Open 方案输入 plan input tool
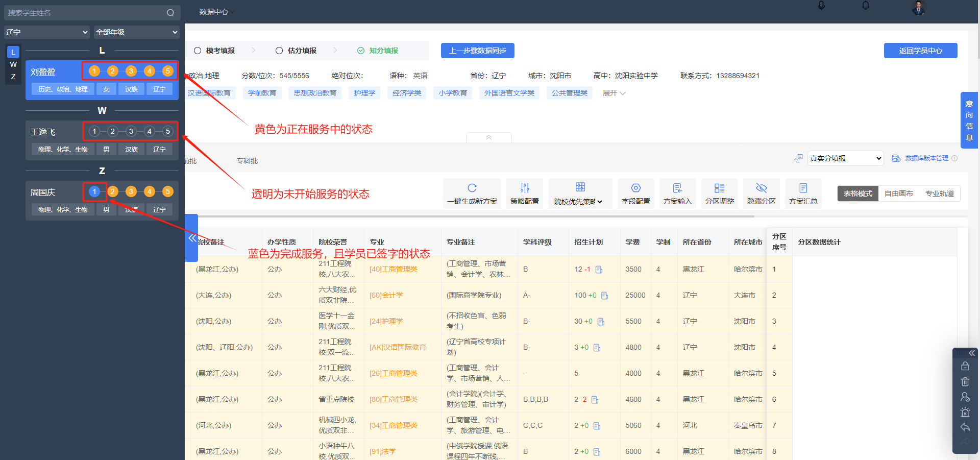980x460 pixels. point(677,193)
